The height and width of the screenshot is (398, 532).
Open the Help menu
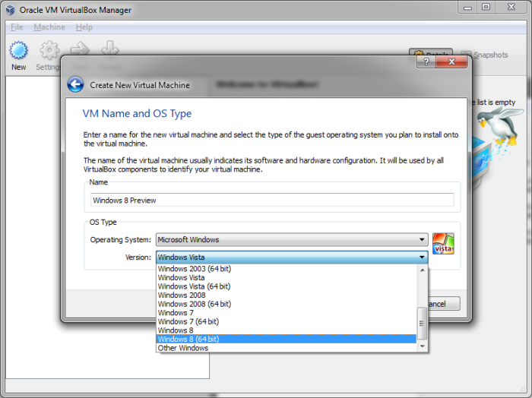(84, 27)
